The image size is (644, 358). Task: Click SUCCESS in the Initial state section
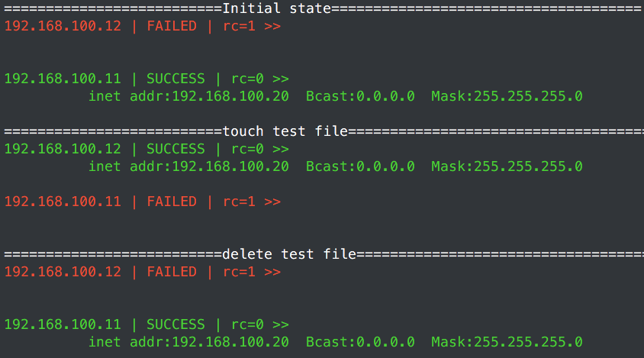pos(175,79)
